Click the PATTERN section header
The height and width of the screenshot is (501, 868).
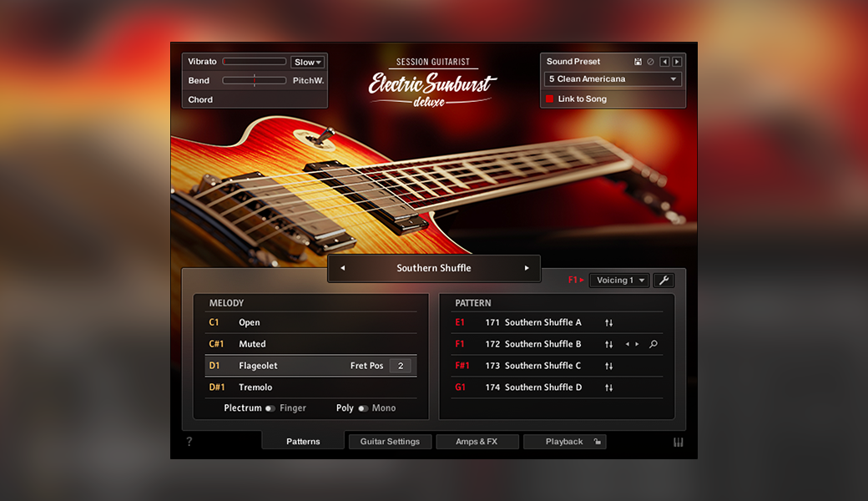[x=472, y=303]
